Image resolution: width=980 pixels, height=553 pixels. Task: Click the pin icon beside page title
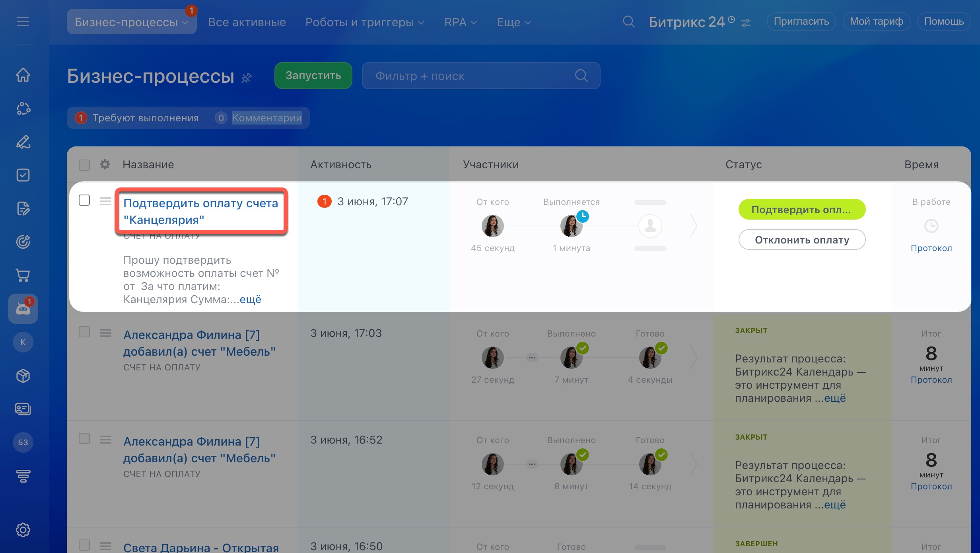pos(247,77)
